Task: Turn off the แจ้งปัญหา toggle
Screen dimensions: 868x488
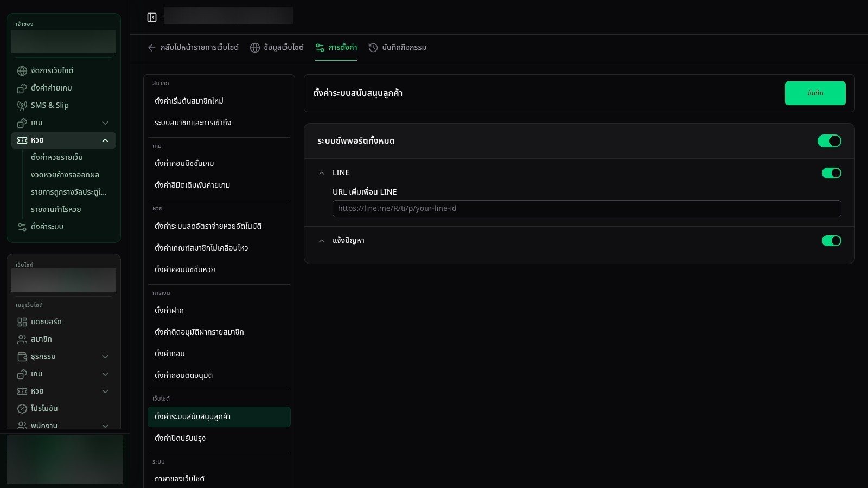Action: [x=832, y=241]
